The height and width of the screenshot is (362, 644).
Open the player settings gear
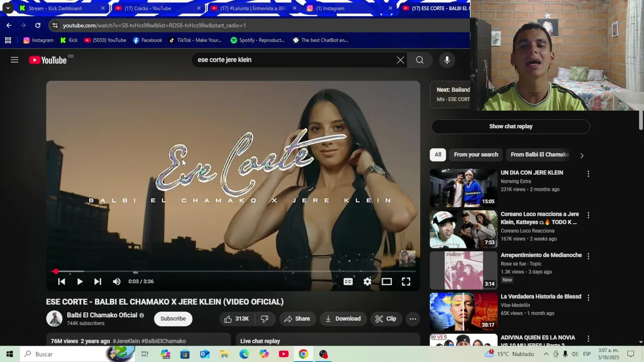pyautogui.click(x=367, y=282)
